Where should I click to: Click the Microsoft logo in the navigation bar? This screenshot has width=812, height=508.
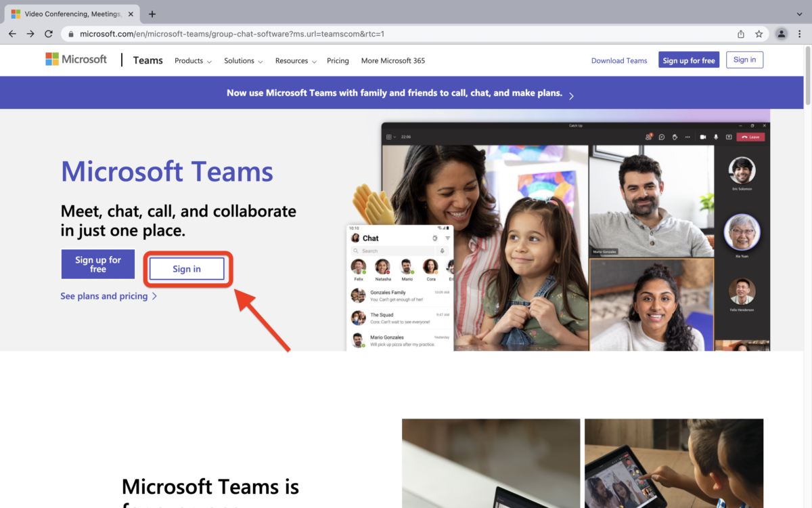point(76,60)
